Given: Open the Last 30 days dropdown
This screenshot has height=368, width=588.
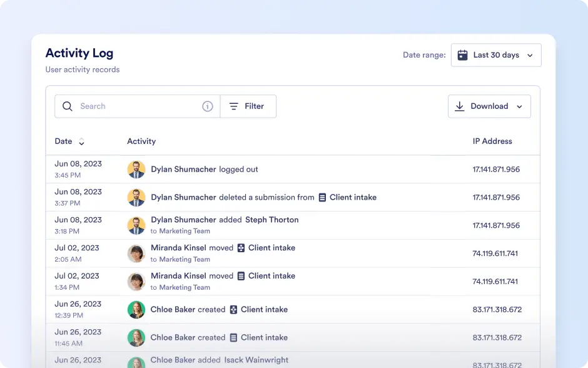Looking at the screenshot, I should (496, 55).
